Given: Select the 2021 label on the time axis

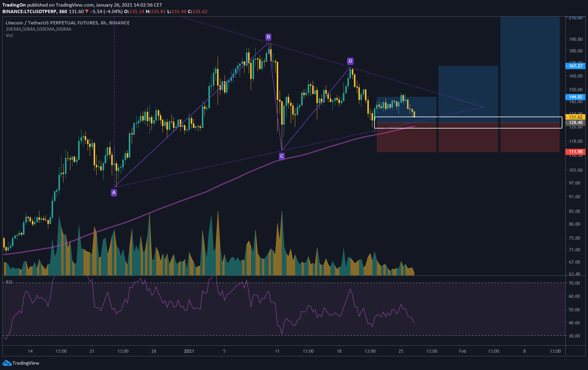Looking at the screenshot, I should pyautogui.click(x=189, y=351).
